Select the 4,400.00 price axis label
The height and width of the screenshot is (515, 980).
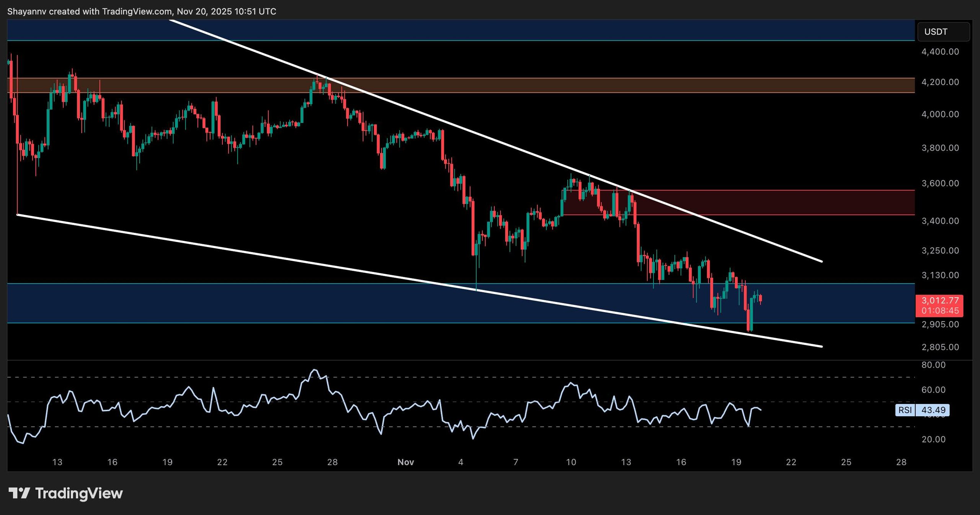pos(940,52)
